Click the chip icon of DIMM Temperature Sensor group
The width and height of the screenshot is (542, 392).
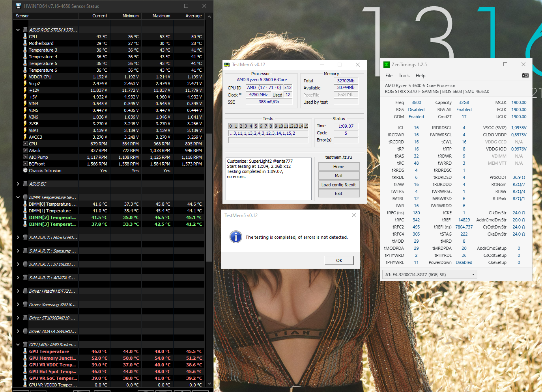(x=25, y=197)
